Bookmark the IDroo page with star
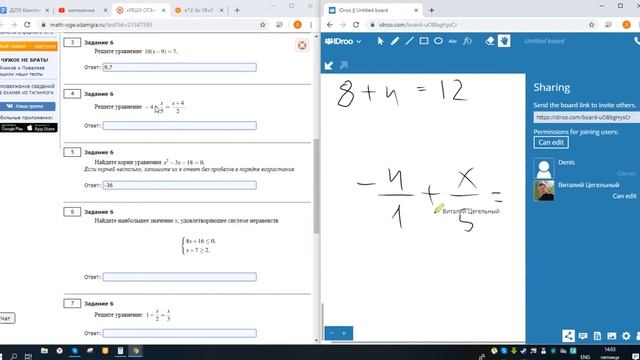Viewport: 640px width, 360px height. [591, 25]
